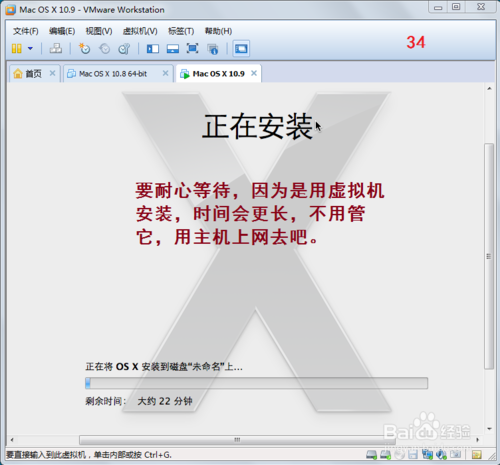Toggle the thumbnail bar view
This screenshot has height=465, width=500.
(173, 49)
